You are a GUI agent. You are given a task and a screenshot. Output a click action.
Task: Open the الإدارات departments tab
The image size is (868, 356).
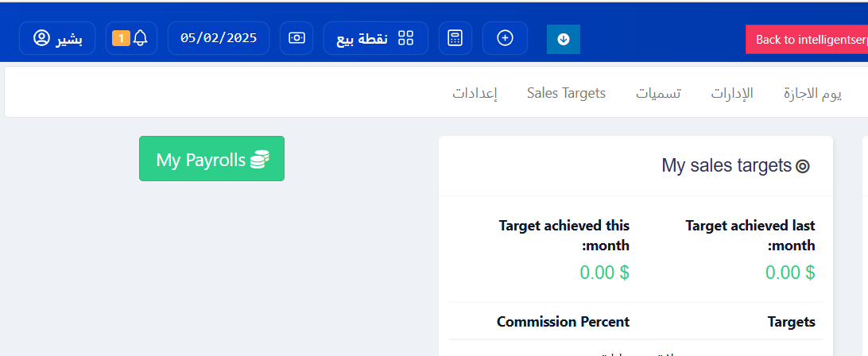point(732,93)
